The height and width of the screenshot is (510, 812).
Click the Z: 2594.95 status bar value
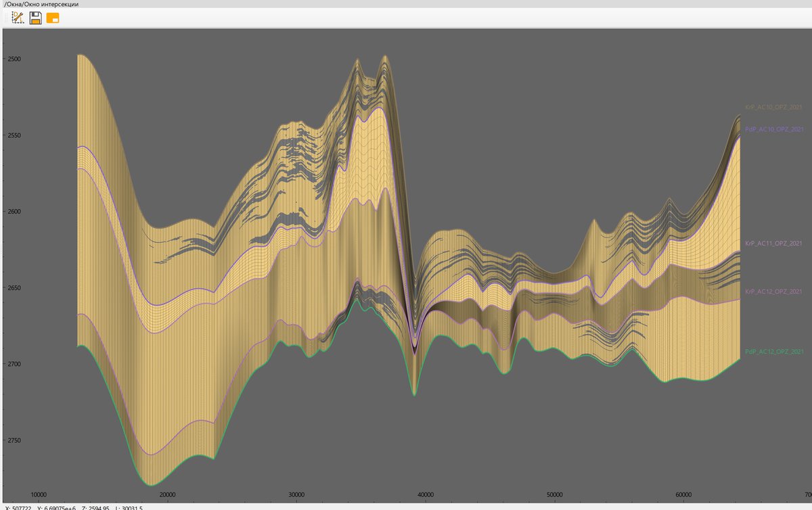97,507
